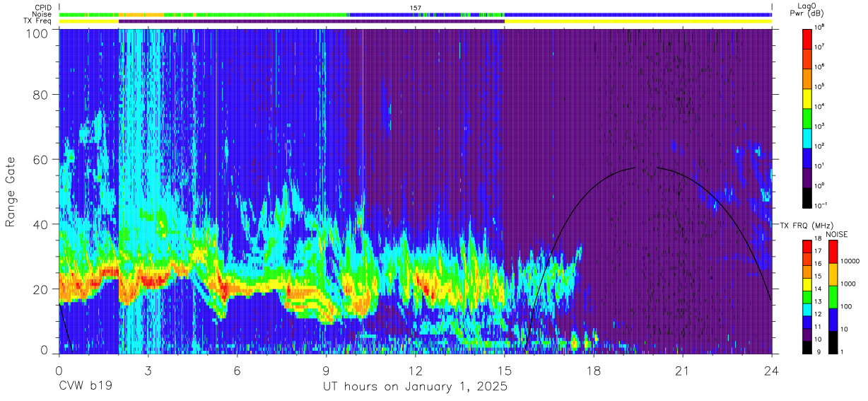Choose the blue segment of NOISE colorbar
This screenshot has width=868, height=401.
(x=833, y=320)
